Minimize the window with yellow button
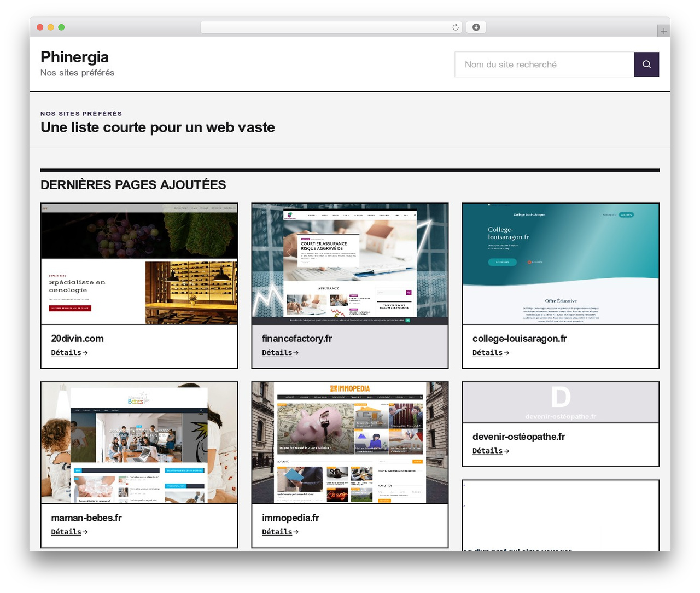This screenshot has width=700, height=593. tap(50, 27)
